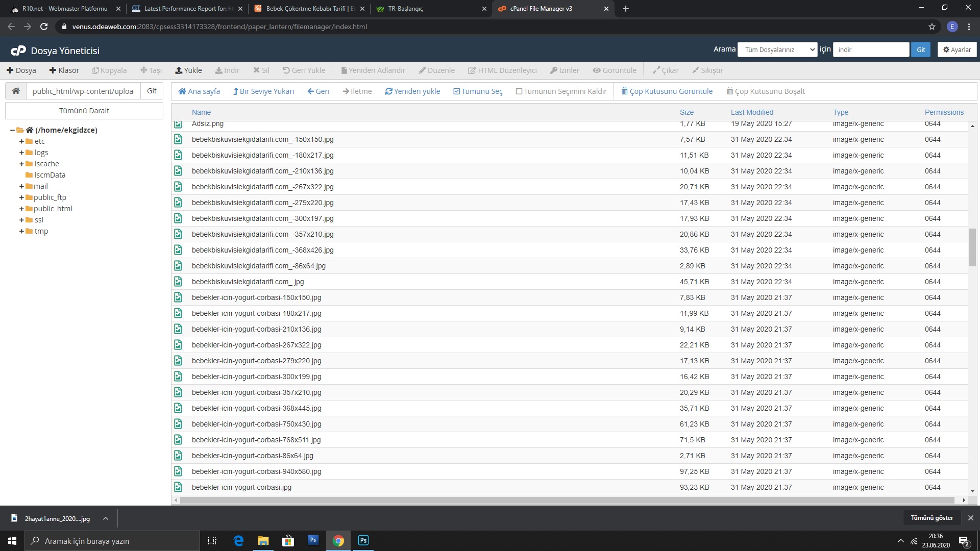Click Tümünün Seçimini Kaldır deselect all
980x551 pixels.
[x=561, y=91]
